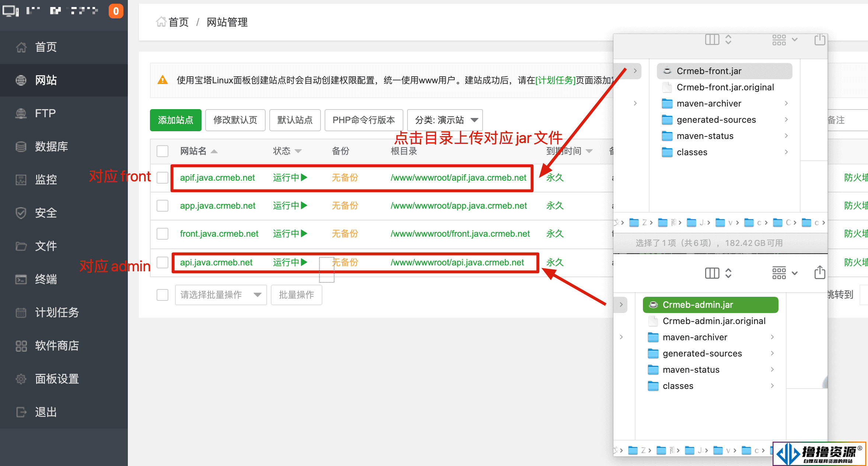Click run-status arrow for front.java.crmeb.net

304,234
